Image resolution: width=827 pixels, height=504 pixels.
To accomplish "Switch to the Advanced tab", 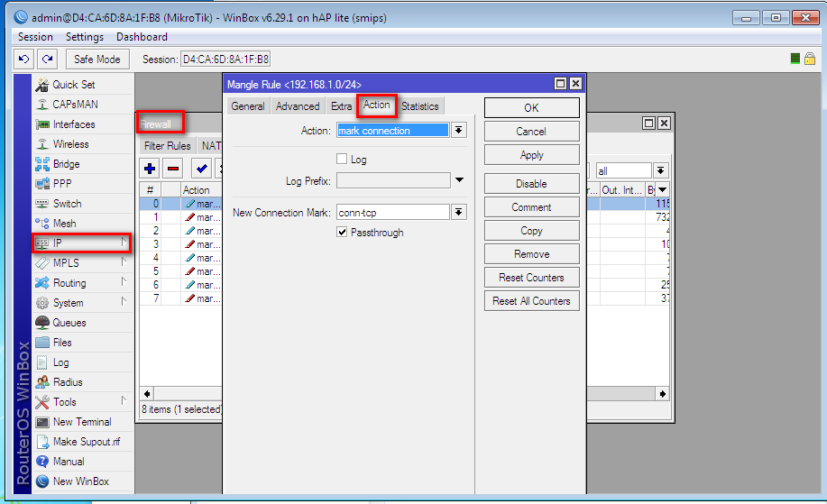I will pyautogui.click(x=298, y=106).
